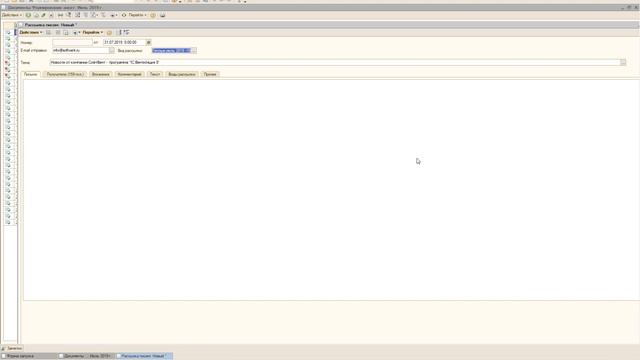Open the calendar picker beside the date
This screenshot has height=360, width=640.
149,42
